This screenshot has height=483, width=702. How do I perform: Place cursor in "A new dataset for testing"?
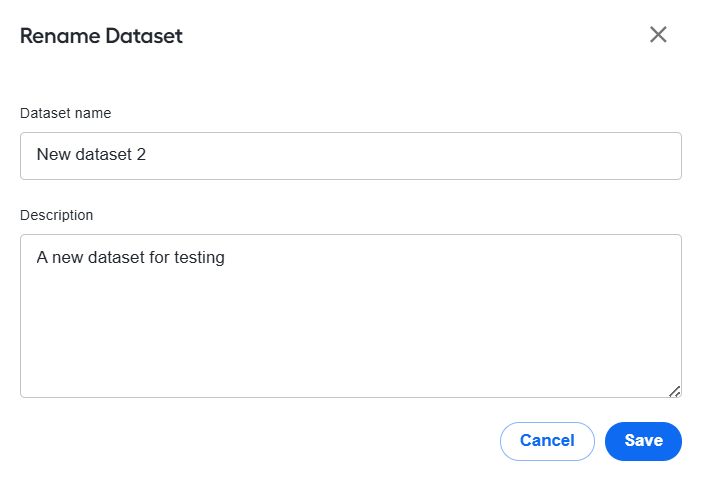pyautogui.click(x=130, y=257)
